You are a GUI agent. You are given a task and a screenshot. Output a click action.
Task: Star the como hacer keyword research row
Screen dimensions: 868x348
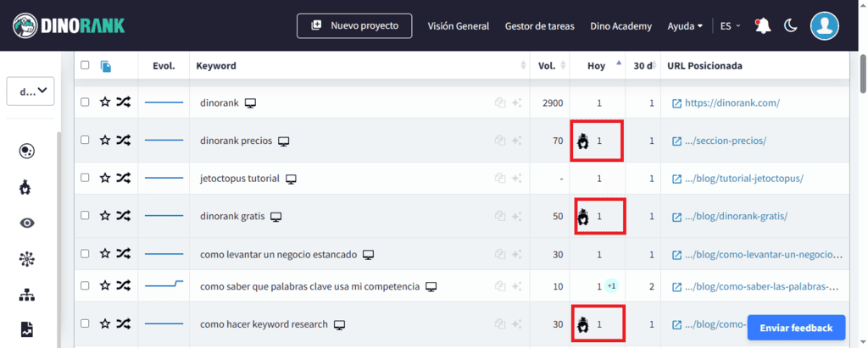(104, 323)
